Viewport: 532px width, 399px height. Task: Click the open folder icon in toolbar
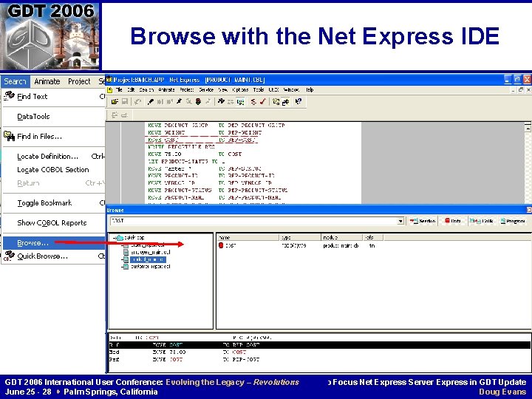click(x=115, y=101)
